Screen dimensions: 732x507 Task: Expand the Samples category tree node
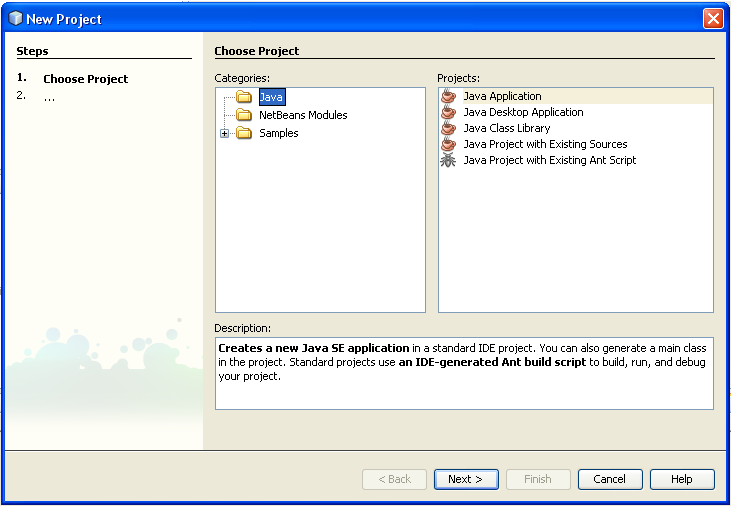(x=225, y=134)
